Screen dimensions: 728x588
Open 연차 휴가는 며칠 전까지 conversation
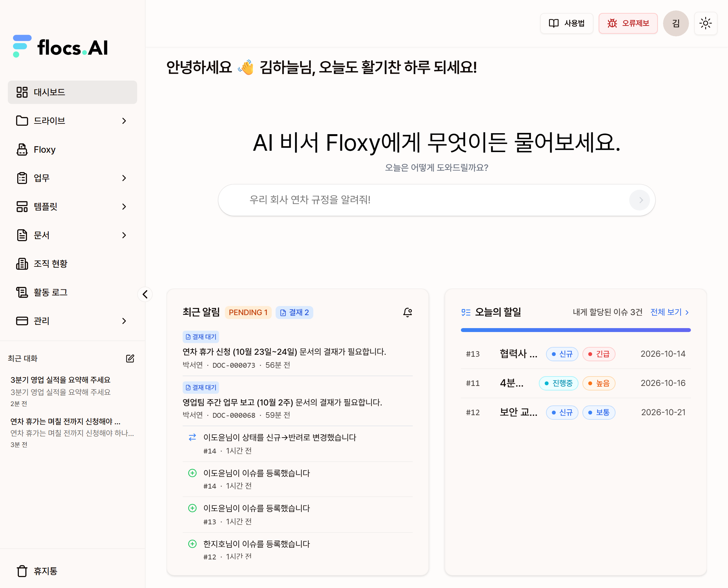[x=72, y=432]
